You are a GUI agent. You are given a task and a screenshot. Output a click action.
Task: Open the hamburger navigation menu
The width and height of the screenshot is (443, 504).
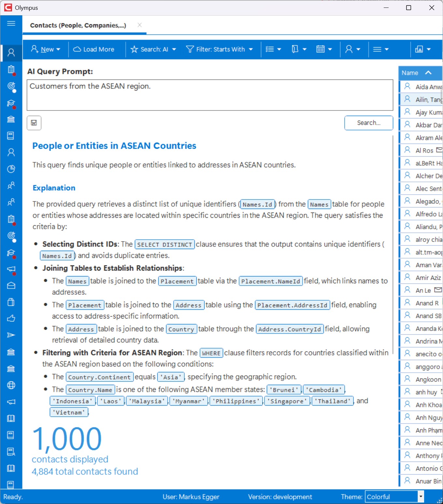point(11,23)
